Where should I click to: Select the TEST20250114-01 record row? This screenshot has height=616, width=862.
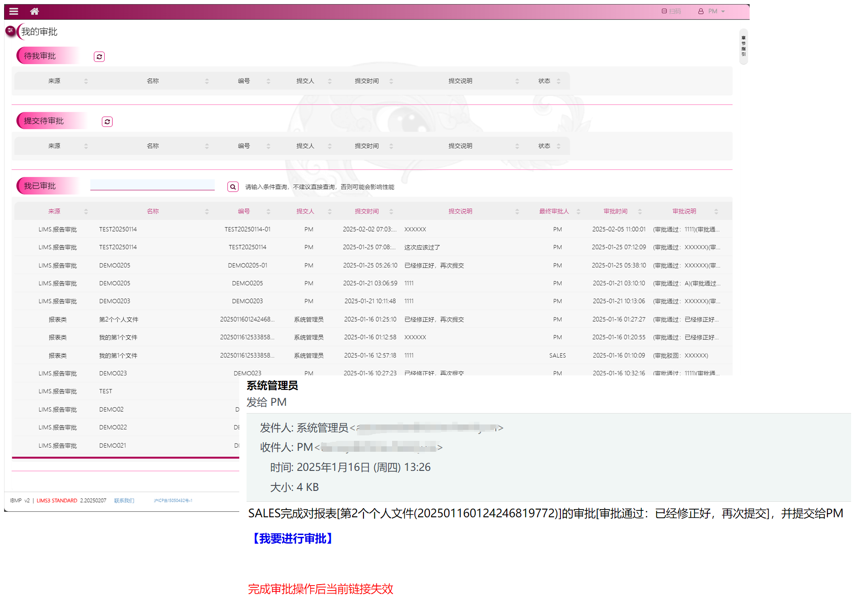point(247,229)
